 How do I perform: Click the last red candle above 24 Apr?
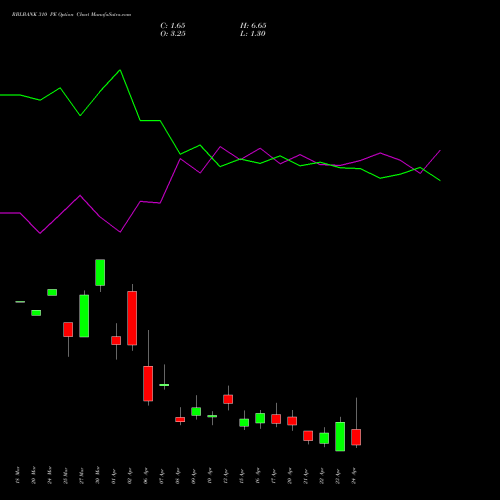356,437
